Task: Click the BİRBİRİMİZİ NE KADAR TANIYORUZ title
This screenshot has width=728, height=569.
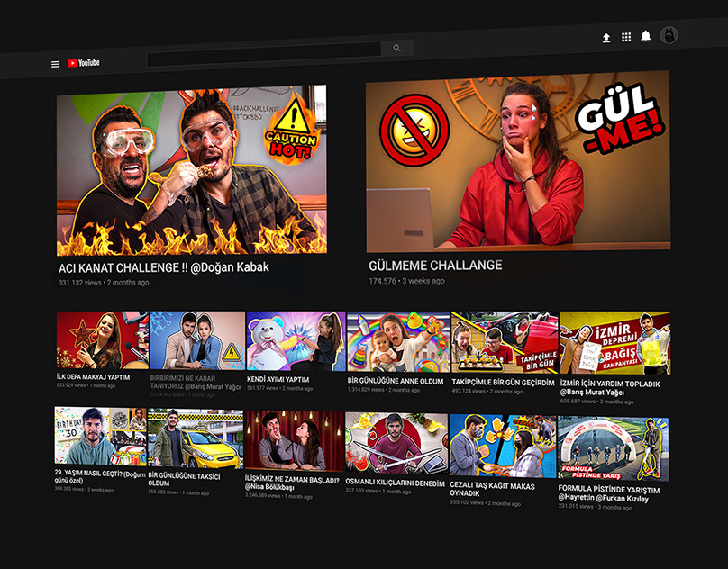Action: pos(196,383)
